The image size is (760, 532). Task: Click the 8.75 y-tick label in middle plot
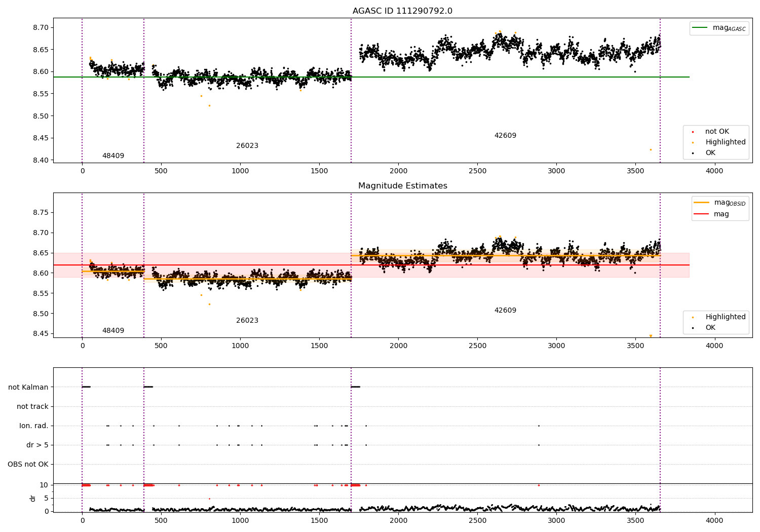40,213
